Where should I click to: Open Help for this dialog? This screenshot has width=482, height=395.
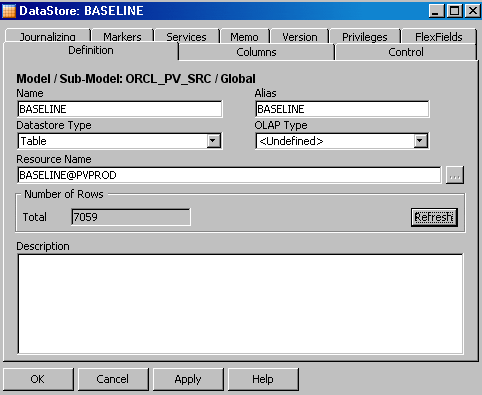pyautogui.click(x=263, y=379)
